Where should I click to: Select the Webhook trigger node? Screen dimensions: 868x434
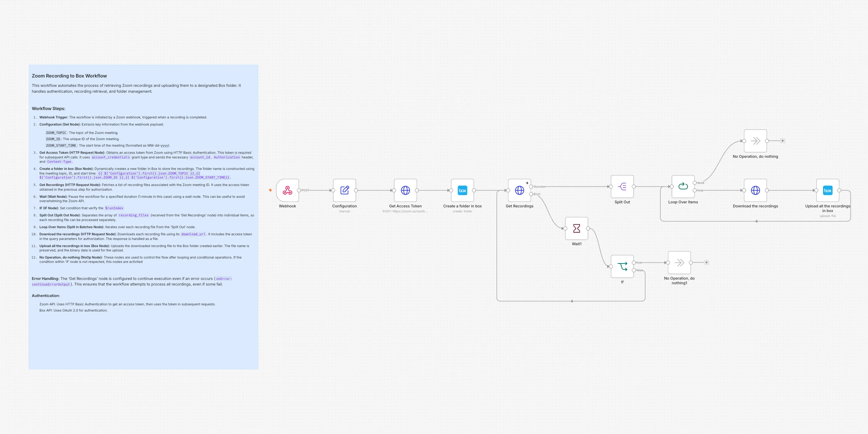pyautogui.click(x=287, y=190)
